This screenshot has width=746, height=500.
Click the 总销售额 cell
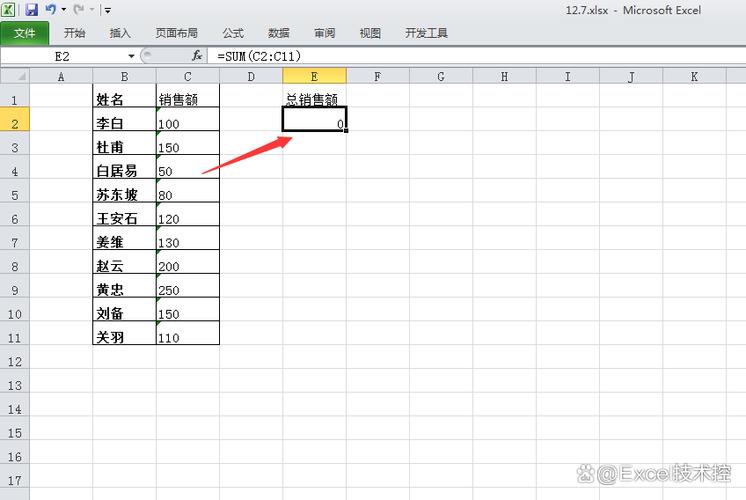point(314,96)
